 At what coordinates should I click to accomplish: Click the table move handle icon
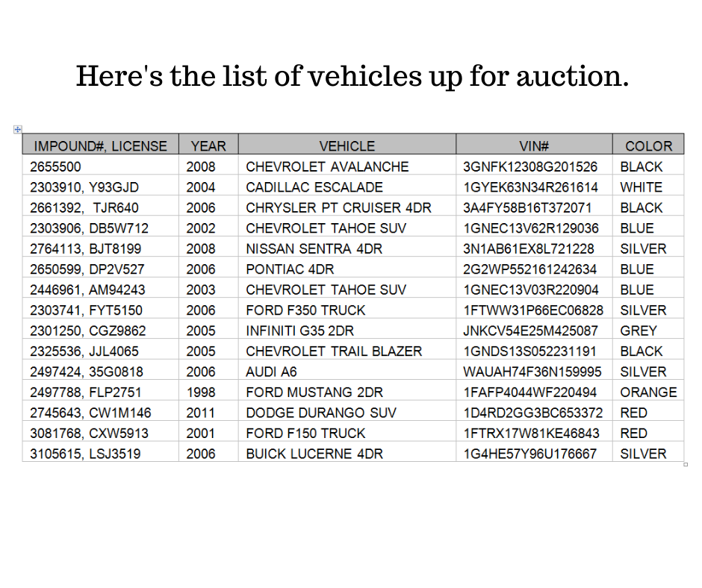[x=17, y=129]
